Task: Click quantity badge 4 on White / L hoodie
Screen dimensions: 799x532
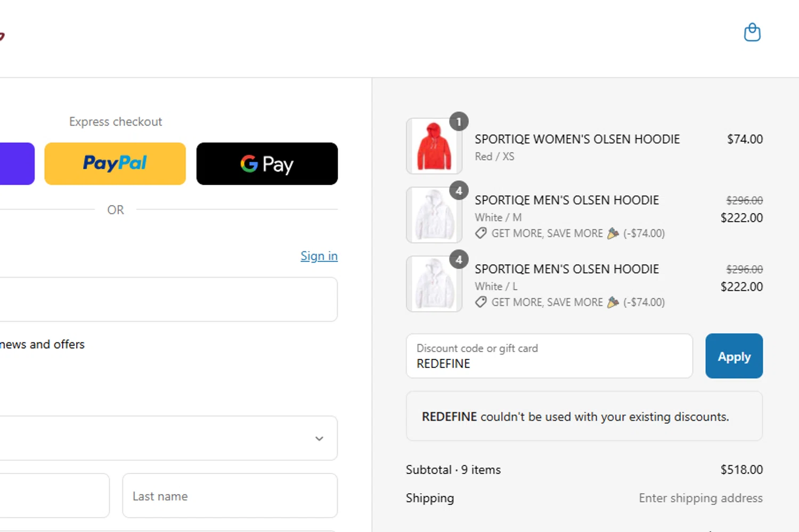Action: pos(459,260)
